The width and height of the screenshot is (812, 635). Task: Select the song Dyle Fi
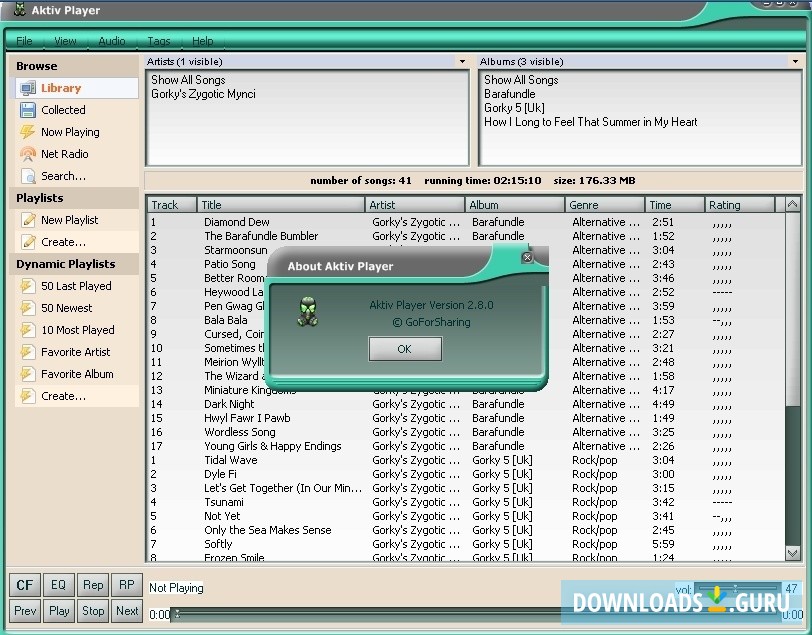220,474
